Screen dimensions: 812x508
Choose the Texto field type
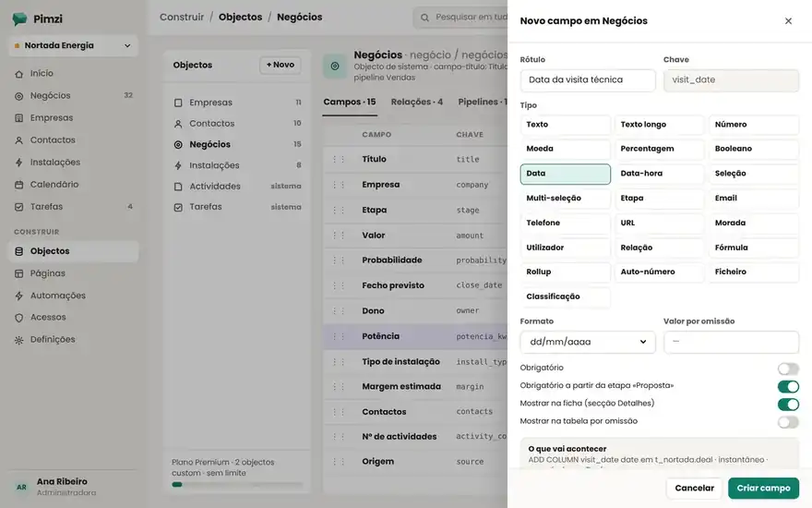pos(565,125)
